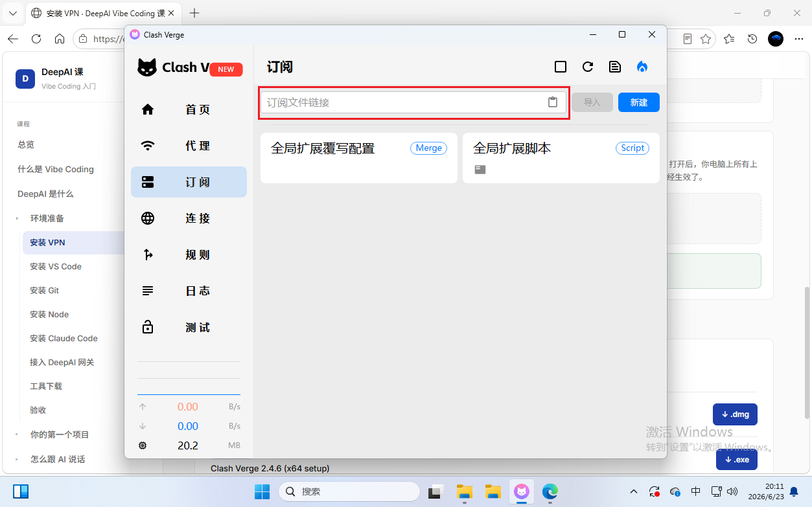The width and height of the screenshot is (812, 507).
Task: Click the console icon under 全局扩展脚本
Action: pyautogui.click(x=480, y=170)
